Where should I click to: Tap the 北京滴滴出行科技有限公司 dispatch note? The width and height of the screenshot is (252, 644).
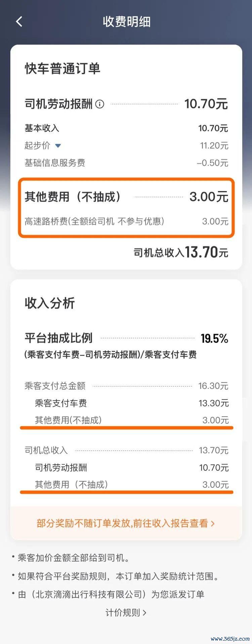click(111, 595)
